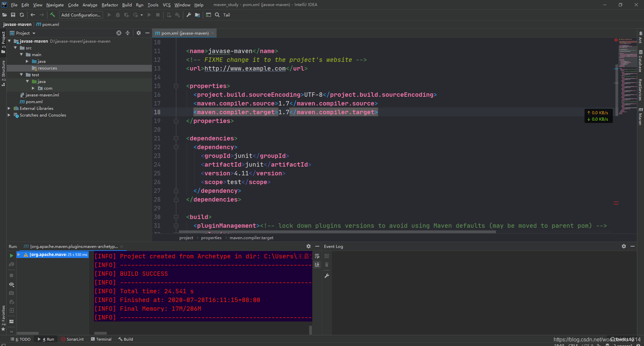Click the green Rerun icon in Run panel
Image resolution: width=644 pixels, height=346 pixels.
point(11,256)
